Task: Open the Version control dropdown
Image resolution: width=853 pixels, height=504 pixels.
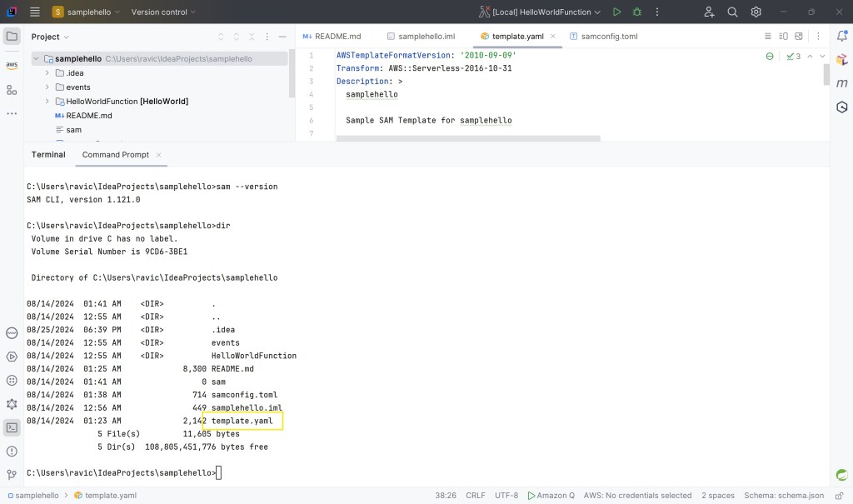Action: pos(163,12)
